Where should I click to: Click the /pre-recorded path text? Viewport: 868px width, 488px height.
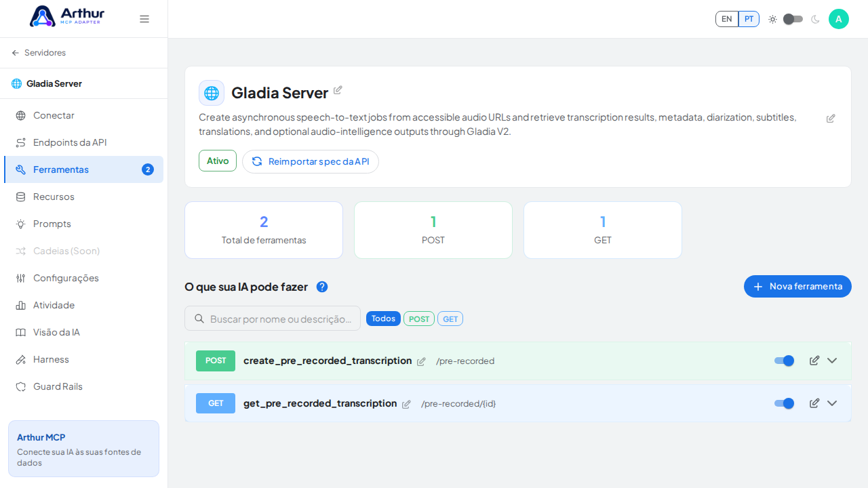click(465, 361)
